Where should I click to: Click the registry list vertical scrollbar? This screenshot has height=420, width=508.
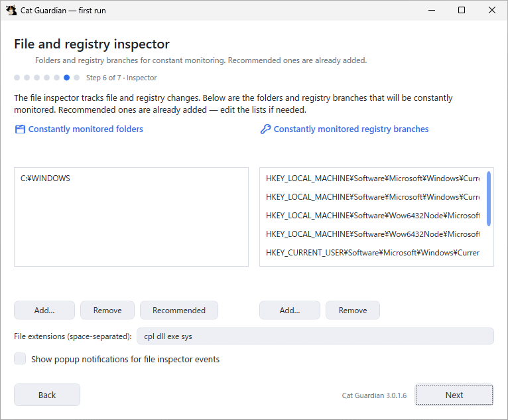click(x=489, y=198)
